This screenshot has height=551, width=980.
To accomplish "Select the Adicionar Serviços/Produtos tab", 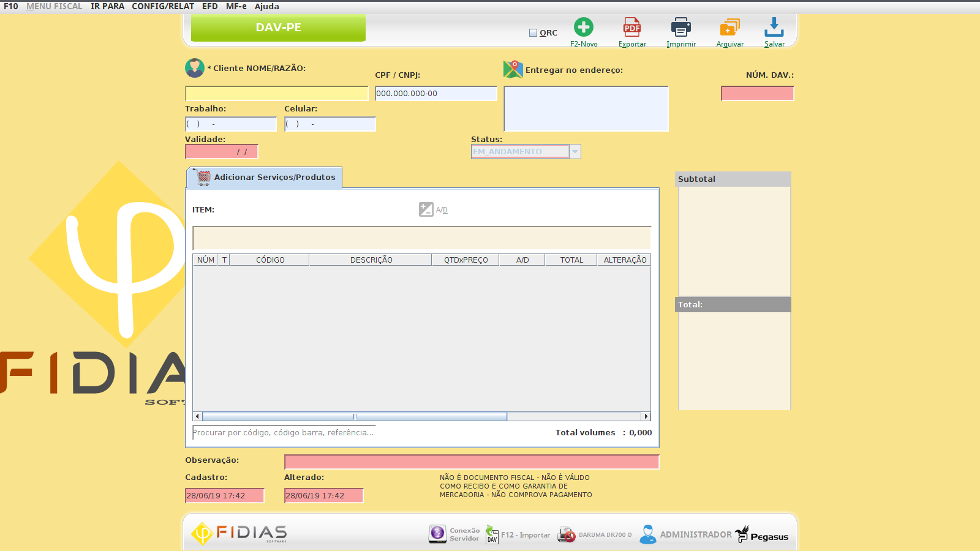I will (x=264, y=178).
